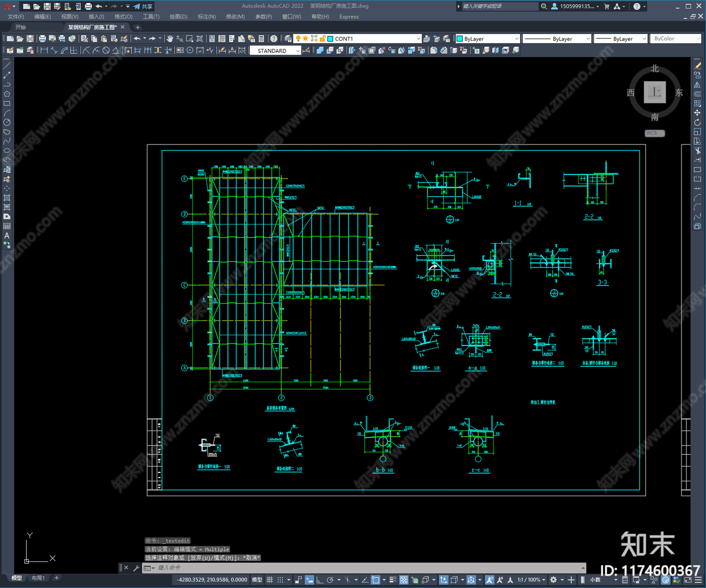Click the Linear dimension tool icon

[x=44, y=50]
